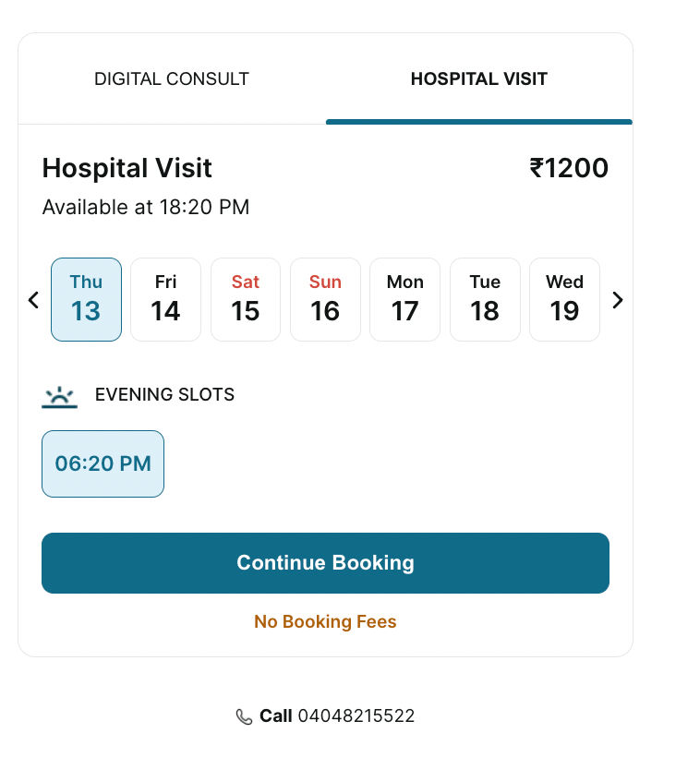Image resolution: width=700 pixels, height=757 pixels.
Task: Select the 06:20 PM time slot
Action: (103, 463)
